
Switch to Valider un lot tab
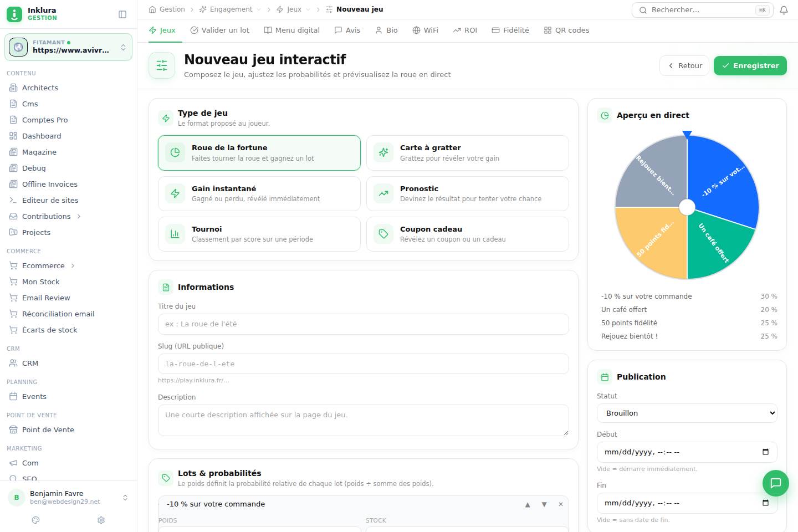tap(219, 30)
